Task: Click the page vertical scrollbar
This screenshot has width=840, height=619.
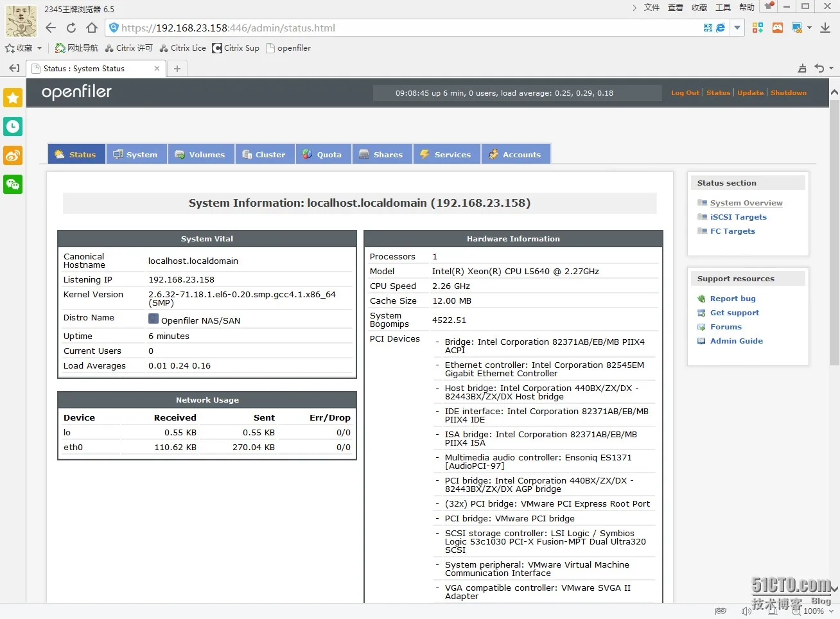Action: pyautogui.click(x=834, y=231)
